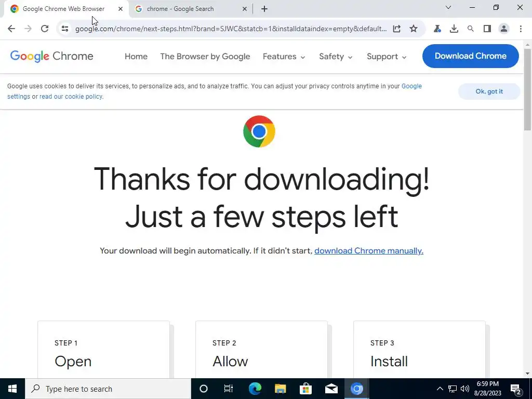Open the notification center icon
The width and height of the screenshot is (532, 399).
click(516, 389)
